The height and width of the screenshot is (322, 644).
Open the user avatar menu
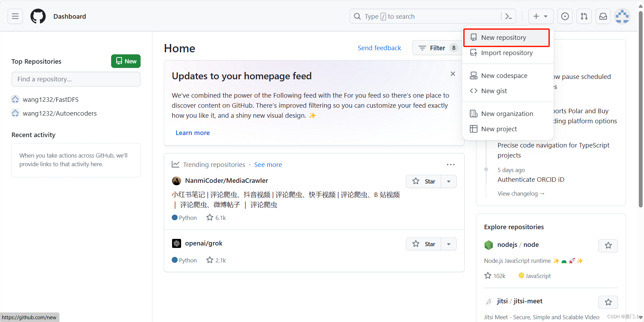(x=622, y=16)
